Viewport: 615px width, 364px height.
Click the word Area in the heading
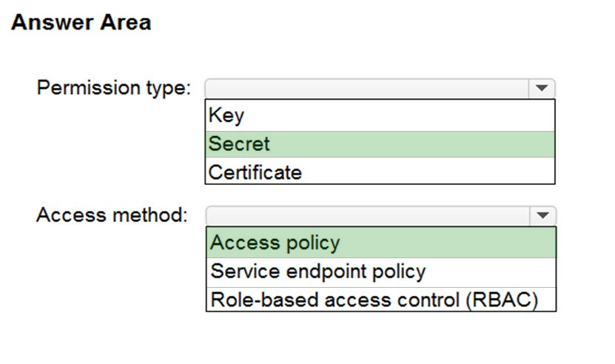[126, 22]
